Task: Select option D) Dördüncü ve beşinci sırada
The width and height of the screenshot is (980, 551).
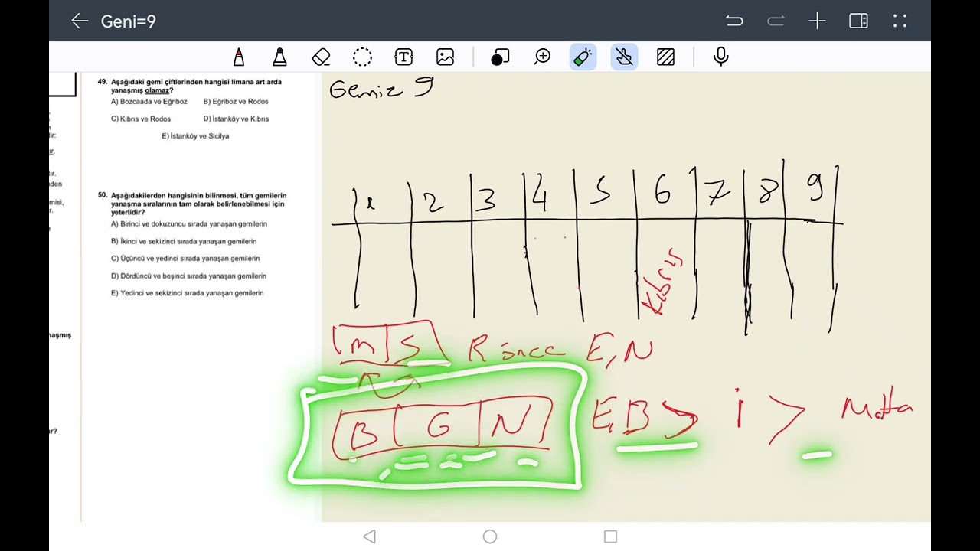Action: tap(188, 275)
